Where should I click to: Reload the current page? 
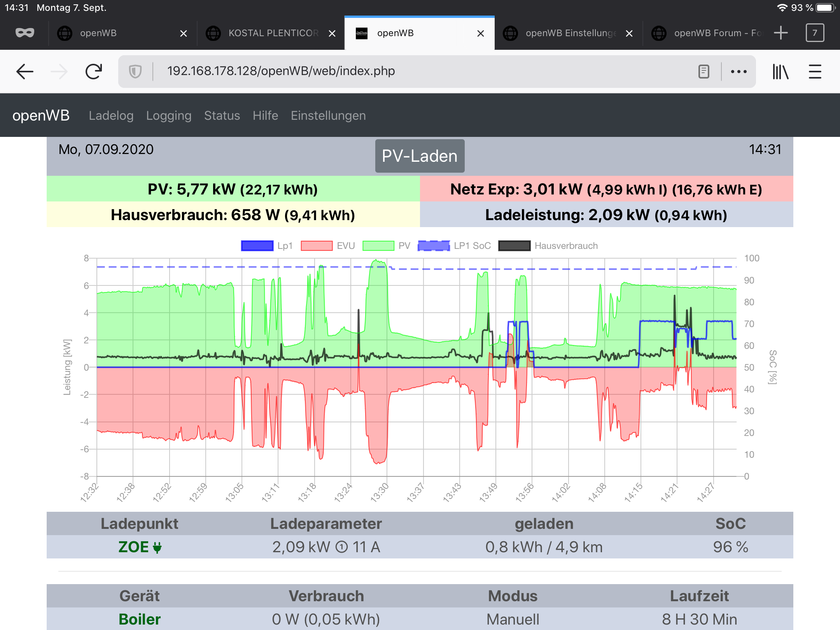point(93,72)
